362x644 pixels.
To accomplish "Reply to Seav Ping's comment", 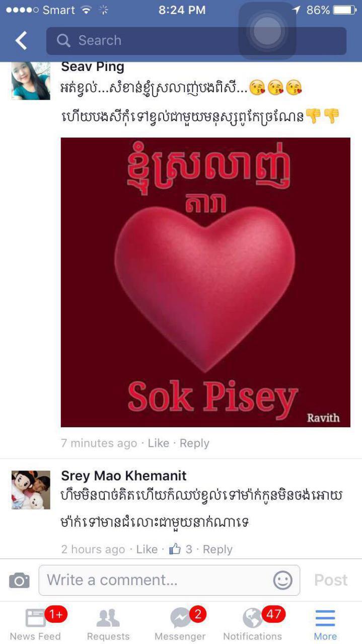I will click(194, 443).
